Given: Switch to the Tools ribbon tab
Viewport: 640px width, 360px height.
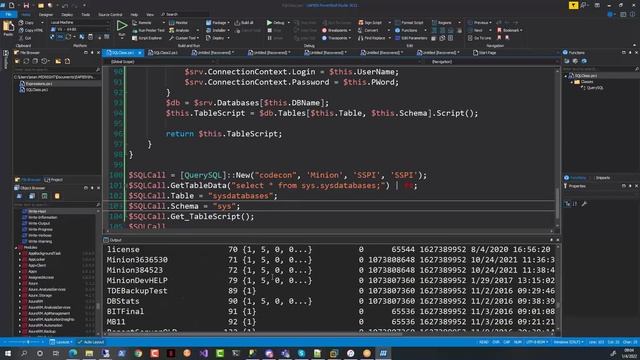Looking at the screenshot, I should pos(86,14).
